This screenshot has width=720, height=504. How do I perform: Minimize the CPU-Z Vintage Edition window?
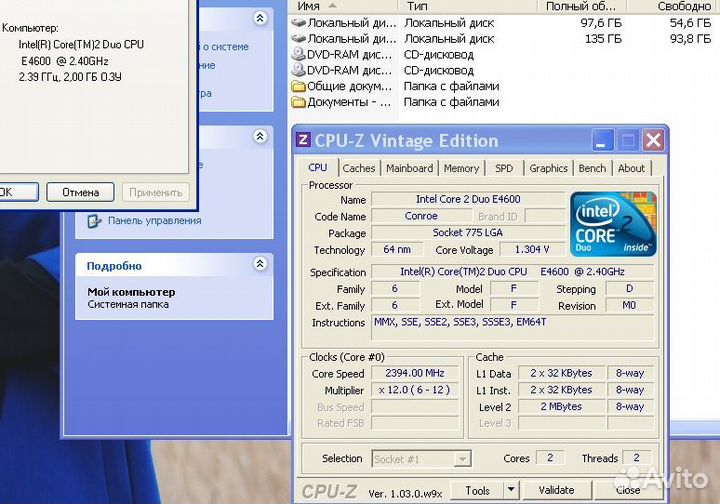(x=602, y=140)
